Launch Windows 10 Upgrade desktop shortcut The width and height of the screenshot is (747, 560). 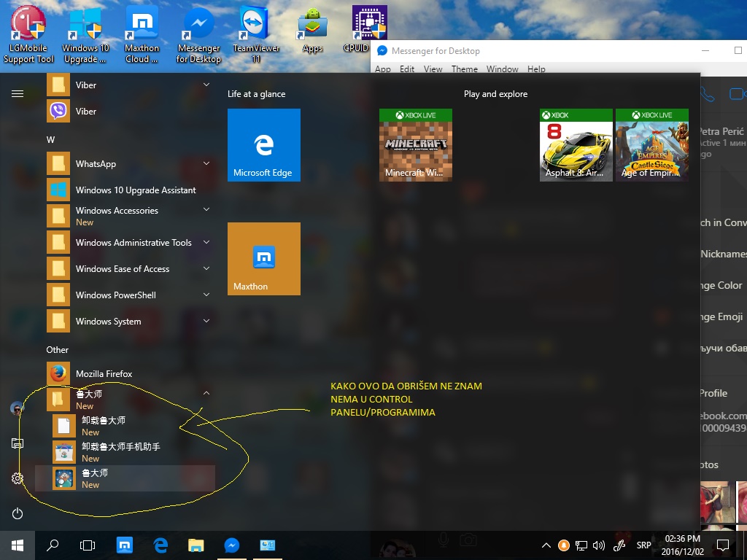[x=85, y=34]
